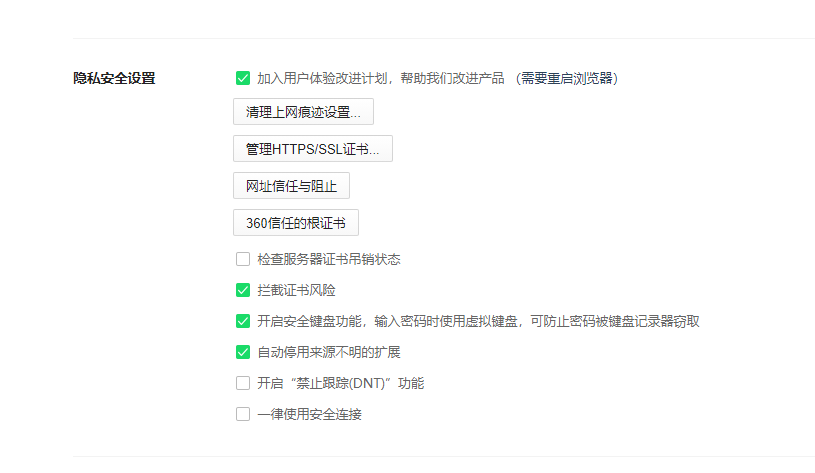Screen dimensions: 815x473
Task: Disable the 拦截证书风险 checkbox
Action: 243,290
